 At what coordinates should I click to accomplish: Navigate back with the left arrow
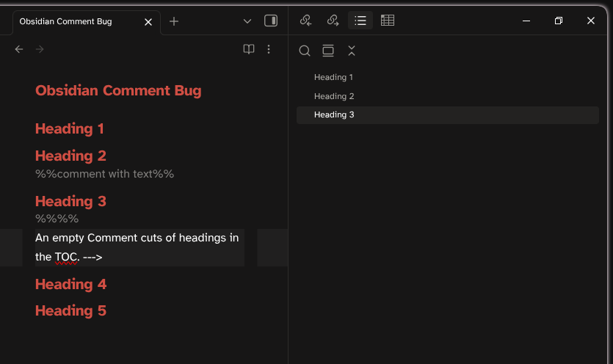click(x=19, y=49)
